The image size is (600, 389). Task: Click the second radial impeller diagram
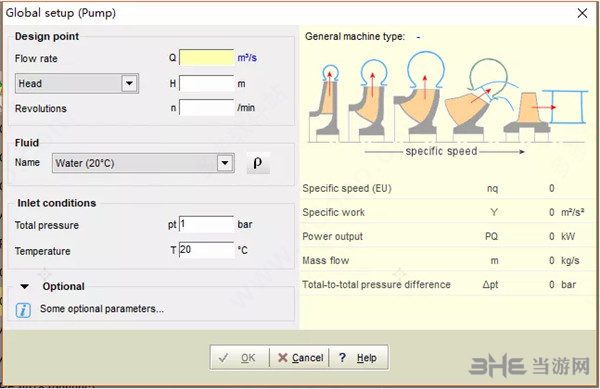pos(368,101)
